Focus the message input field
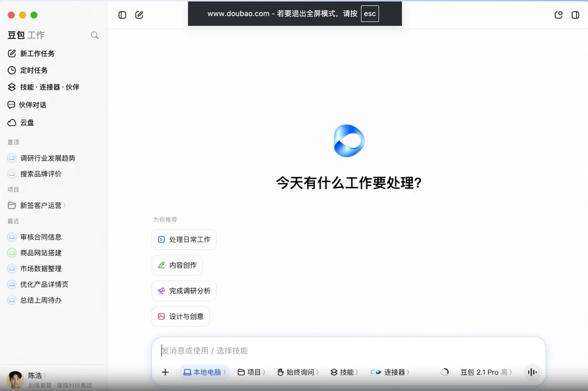The image size is (588, 391). (x=348, y=351)
